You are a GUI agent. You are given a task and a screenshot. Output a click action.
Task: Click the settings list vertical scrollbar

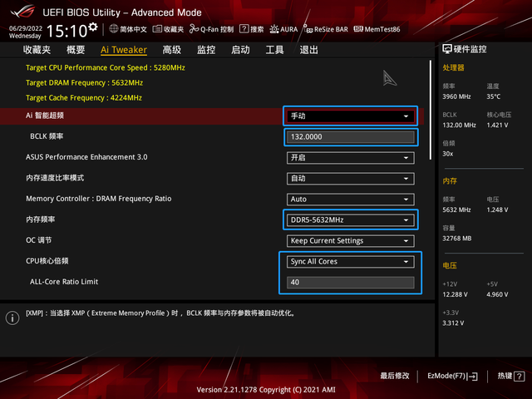pos(431,110)
